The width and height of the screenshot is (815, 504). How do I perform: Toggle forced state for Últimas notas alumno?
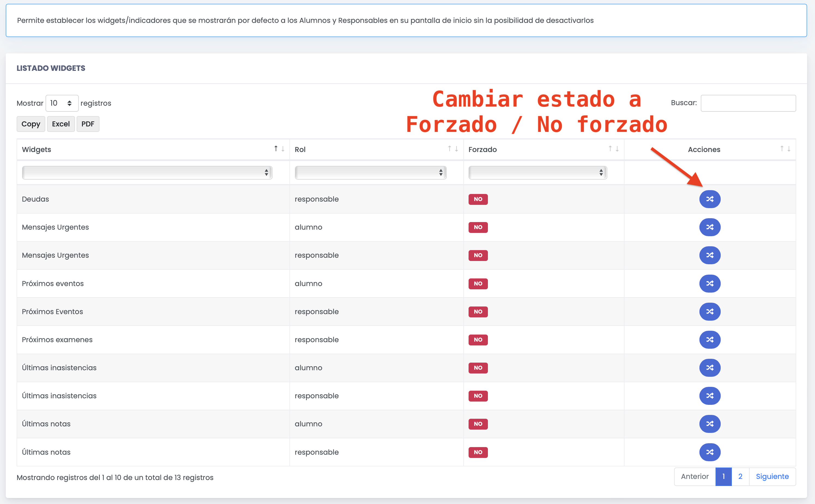click(x=710, y=424)
